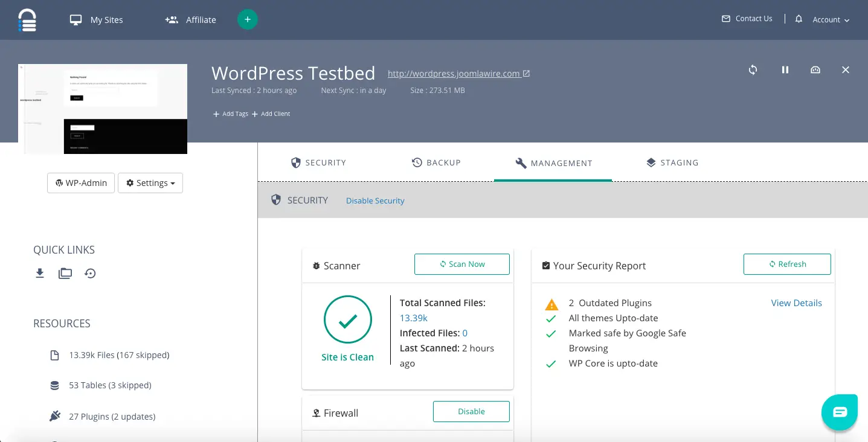Switch to the Security tab
Image resolution: width=868 pixels, height=442 pixels.
click(318, 162)
